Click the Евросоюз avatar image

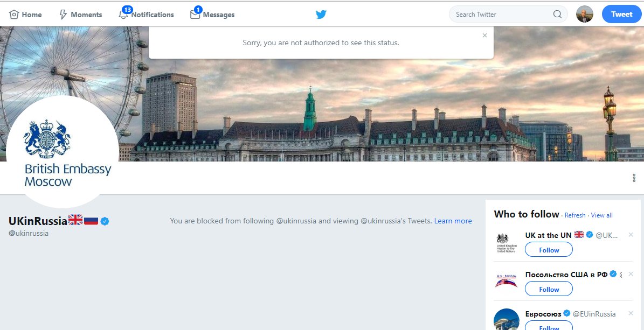pyautogui.click(x=506, y=319)
